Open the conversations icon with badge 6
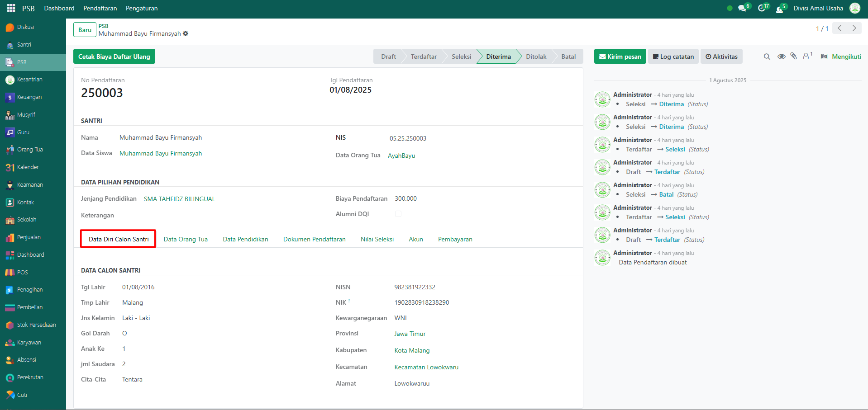 [x=742, y=8]
